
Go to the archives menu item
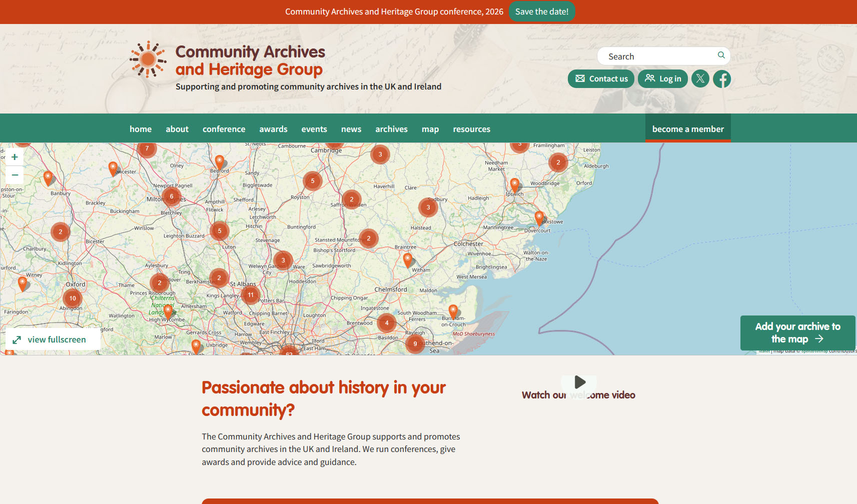(x=391, y=129)
